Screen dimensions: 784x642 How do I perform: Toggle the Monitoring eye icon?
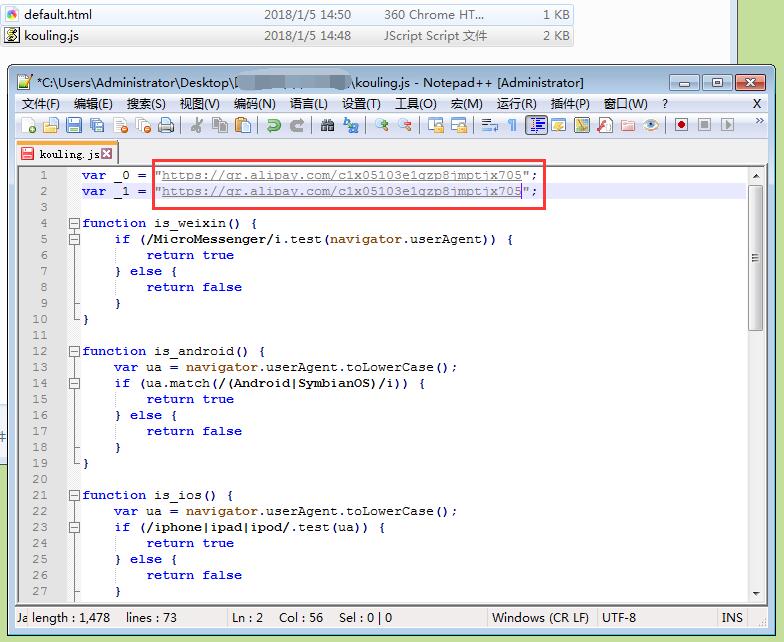(650, 125)
